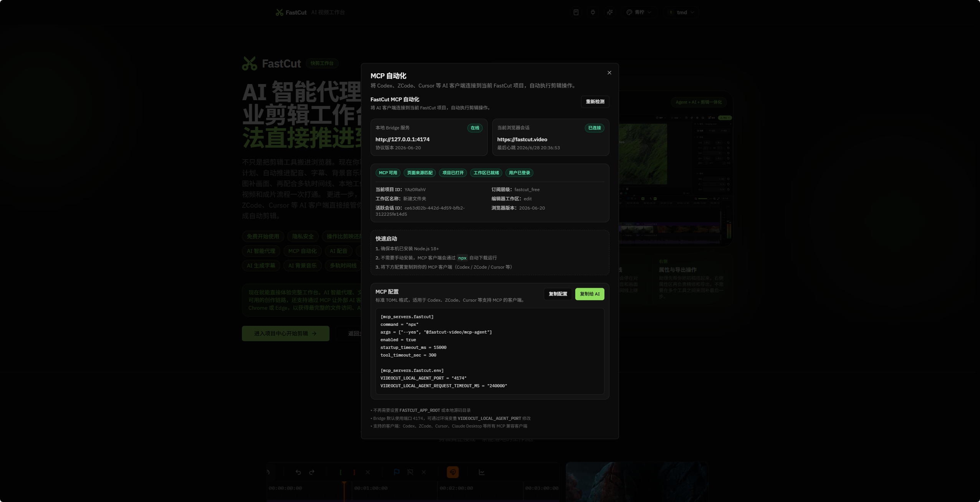Click the MCP 自动化 tag on the background page
The image size is (980, 502).
click(x=302, y=251)
